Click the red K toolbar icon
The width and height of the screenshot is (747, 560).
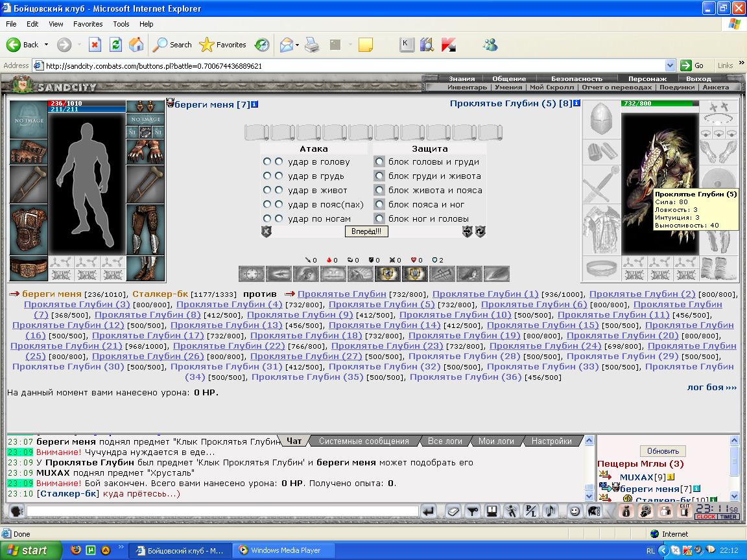coord(448,45)
